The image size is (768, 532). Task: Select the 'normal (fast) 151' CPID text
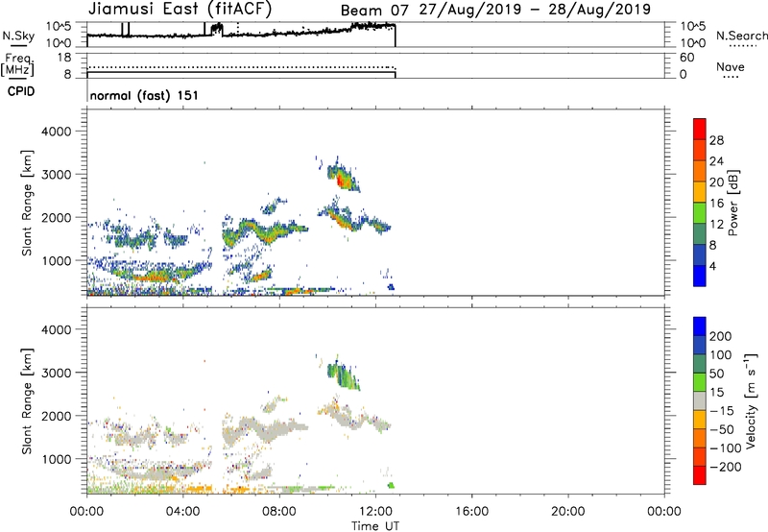pyautogui.click(x=144, y=95)
